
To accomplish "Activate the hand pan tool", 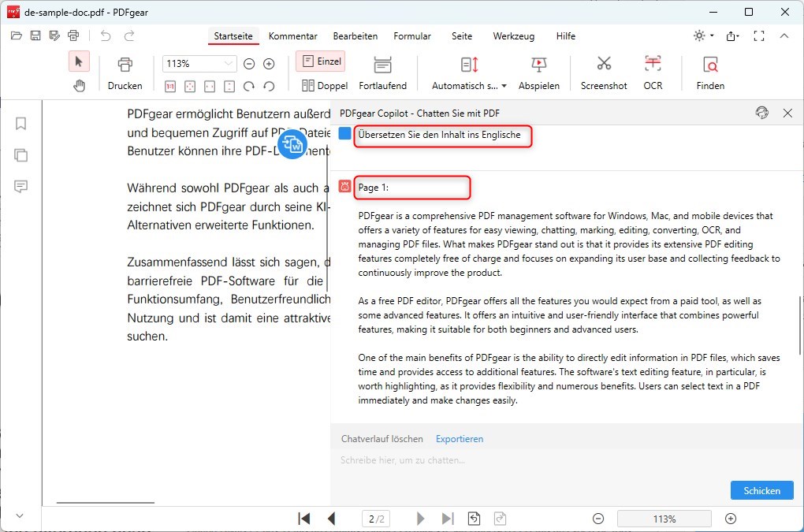I will (x=79, y=85).
